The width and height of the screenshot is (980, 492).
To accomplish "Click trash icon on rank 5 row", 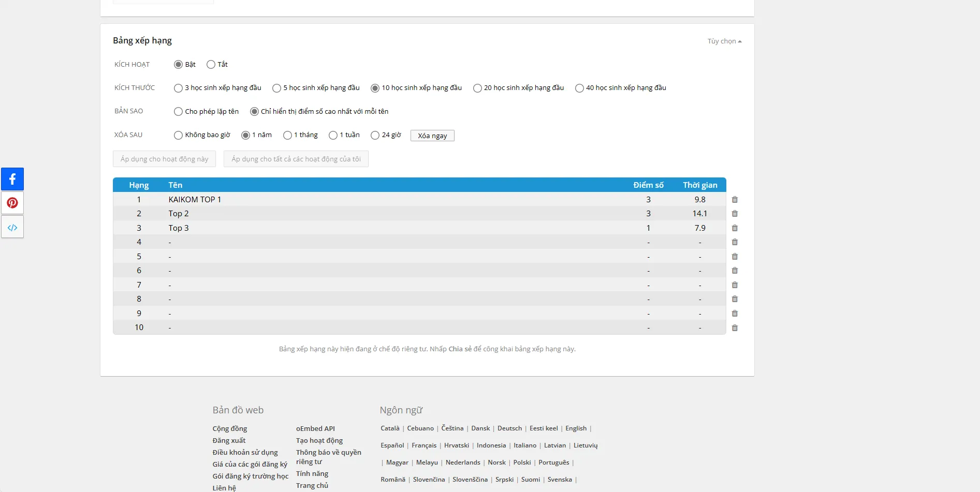I will click(735, 257).
